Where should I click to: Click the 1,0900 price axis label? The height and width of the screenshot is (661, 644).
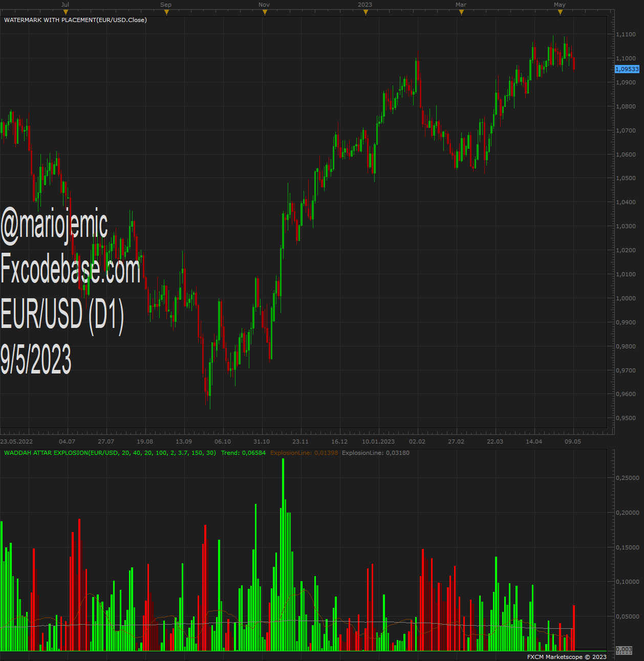tap(626, 82)
